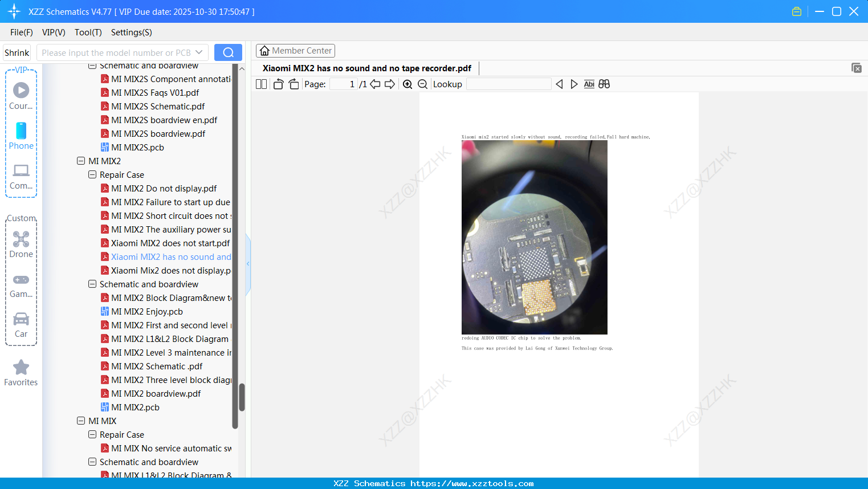The width and height of the screenshot is (868, 489).
Task: Open MI MIX2 Enjoy.pcb
Action: [x=147, y=312]
